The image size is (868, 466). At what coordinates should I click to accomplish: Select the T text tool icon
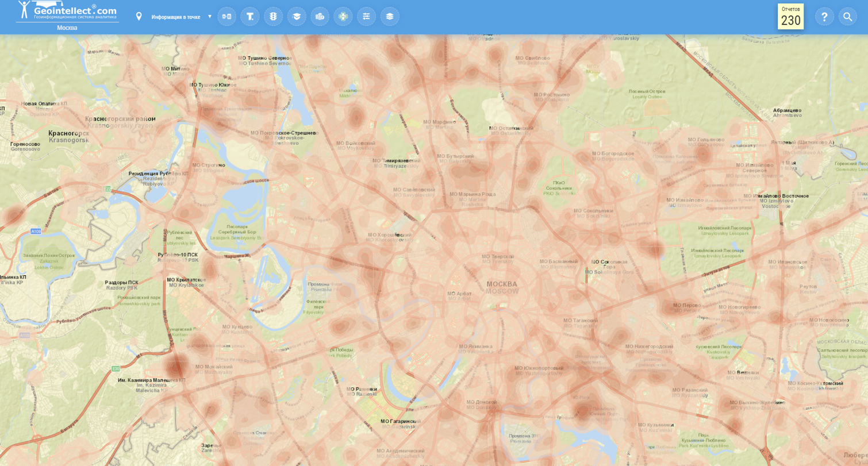coord(250,16)
